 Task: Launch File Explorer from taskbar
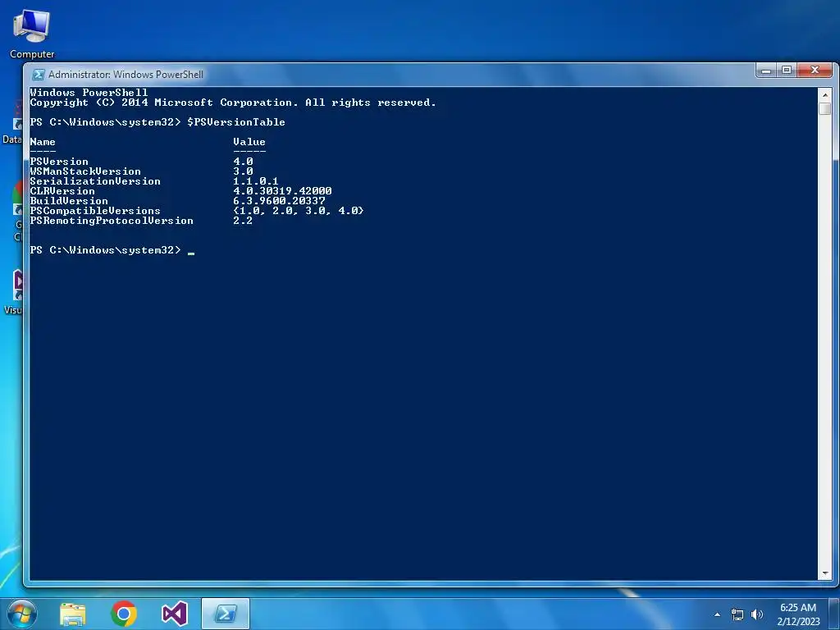click(73, 614)
